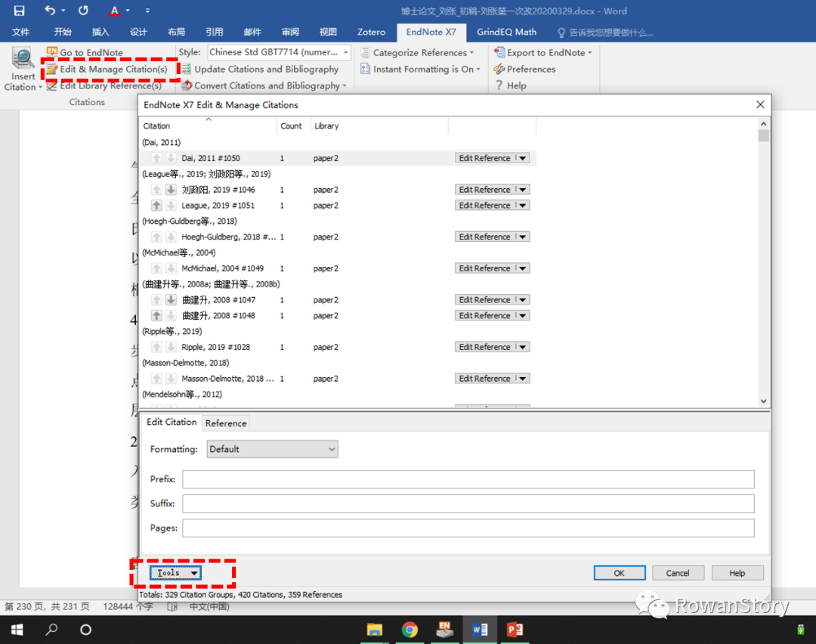Switch to the Zotero tab

[371, 32]
